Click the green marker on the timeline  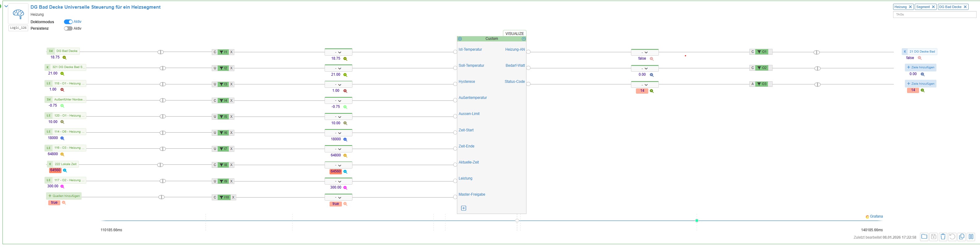tap(697, 221)
